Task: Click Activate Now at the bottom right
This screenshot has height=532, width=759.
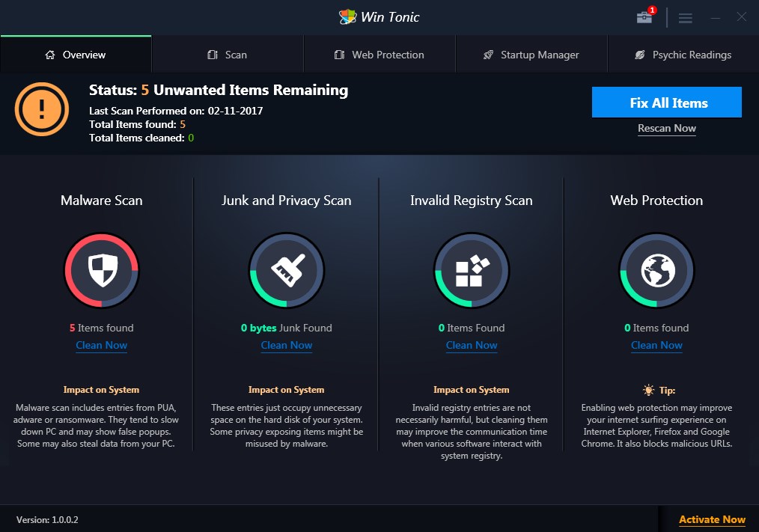Action: 712,519
